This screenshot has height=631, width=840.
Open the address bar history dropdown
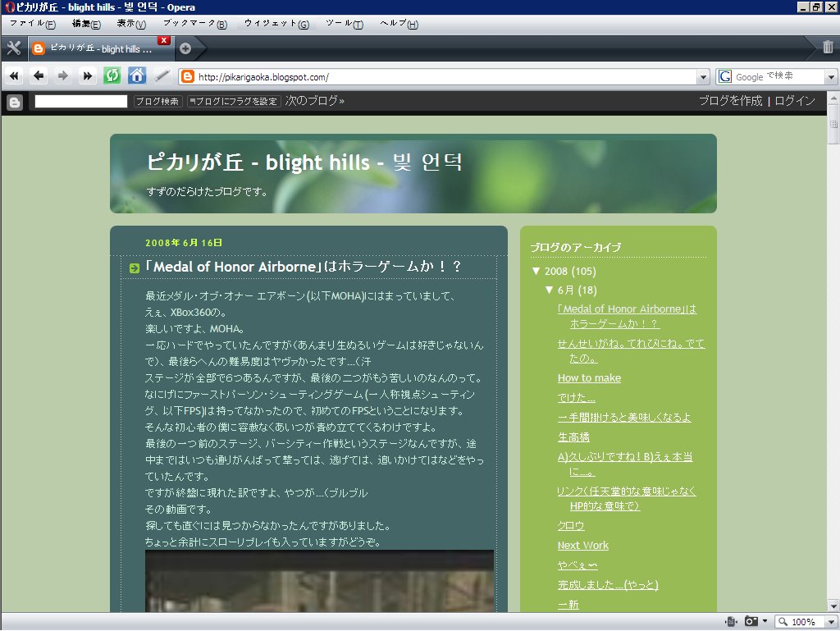704,75
